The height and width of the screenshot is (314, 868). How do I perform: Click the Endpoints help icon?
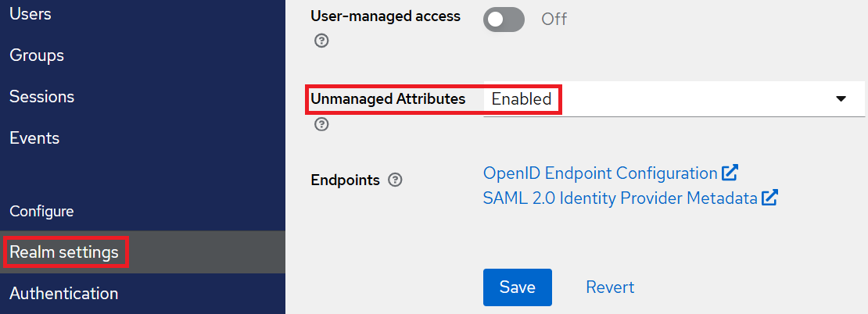pos(396,180)
